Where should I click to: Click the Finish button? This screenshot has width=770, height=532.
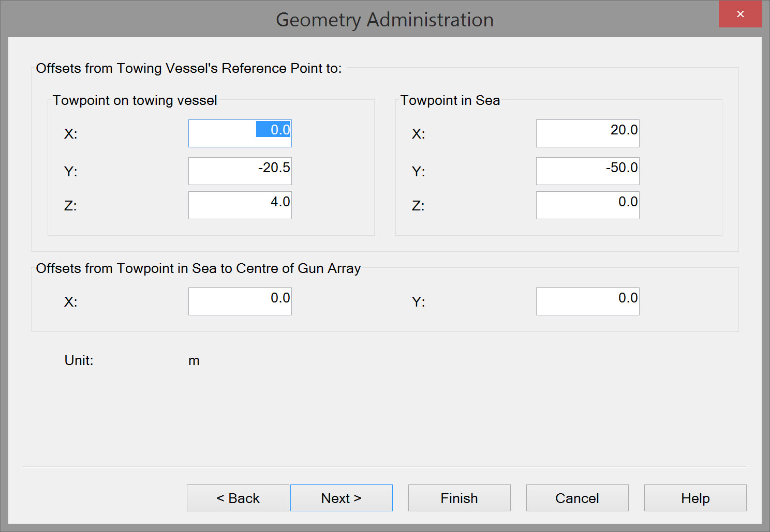(x=459, y=498)
